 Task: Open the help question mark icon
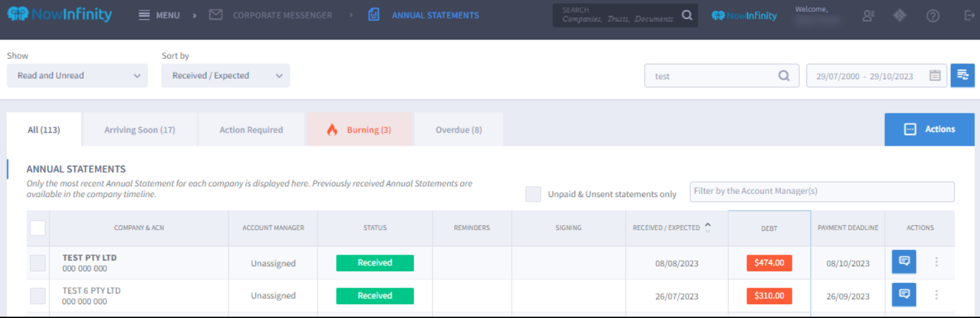click(932, 16)
